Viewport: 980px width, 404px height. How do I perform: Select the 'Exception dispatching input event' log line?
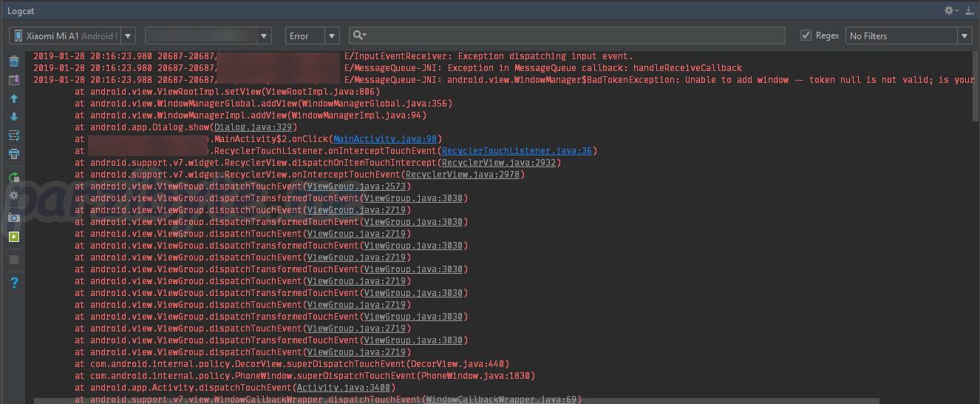pyautogui.click(x=333, y=56)
